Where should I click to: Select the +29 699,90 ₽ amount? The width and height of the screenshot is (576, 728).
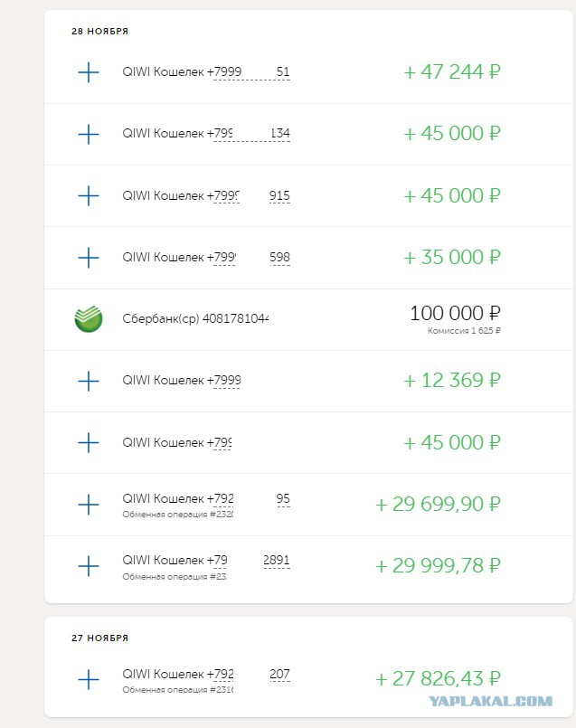click(x=438, y=505)
